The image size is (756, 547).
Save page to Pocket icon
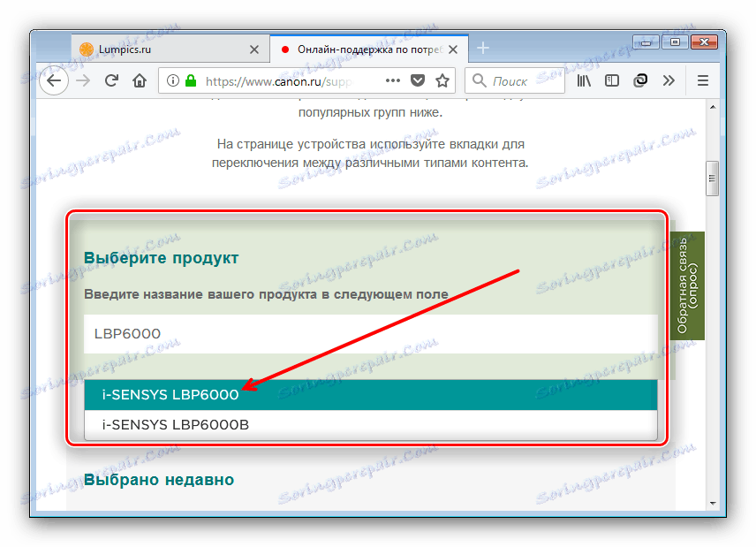[x=418, y=80]
